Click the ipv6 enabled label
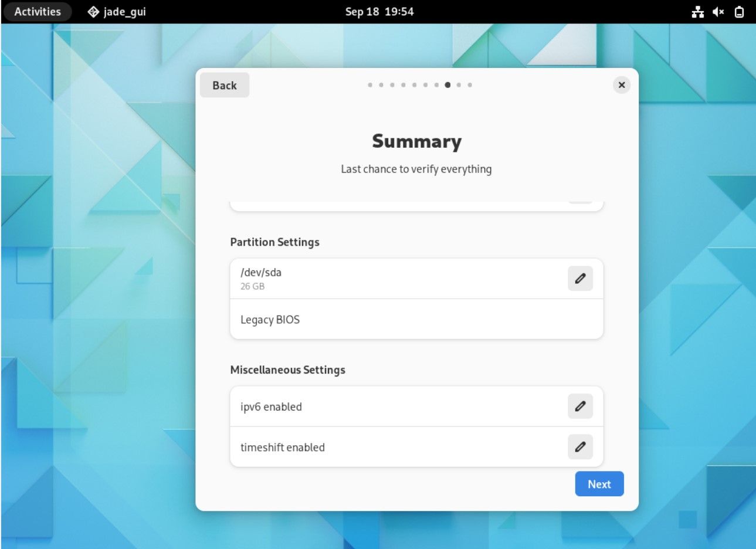This screenshot has width=756, height=549. coord(271,407)
